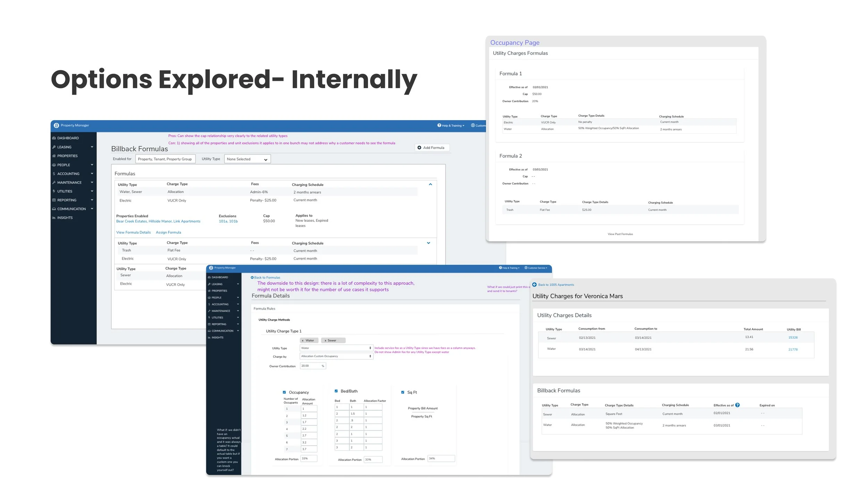
Task: Click the View Formula Details link
Action: point(133,233)
